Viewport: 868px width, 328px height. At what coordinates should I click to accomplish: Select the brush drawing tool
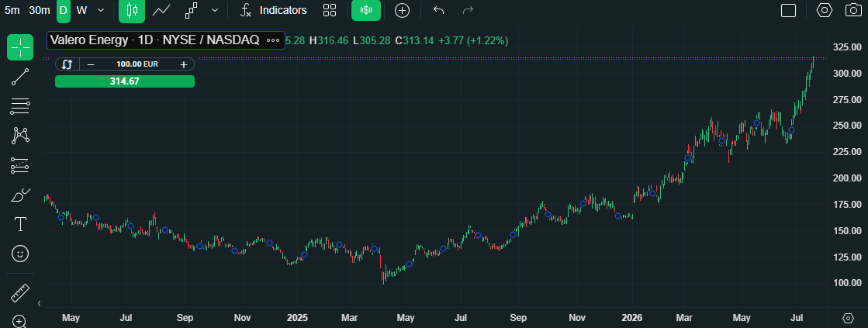(20, 195)
